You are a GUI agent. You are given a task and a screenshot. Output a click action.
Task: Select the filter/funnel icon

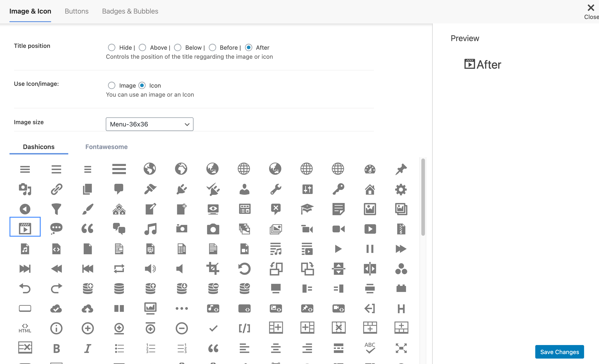[x=56, y=208]
